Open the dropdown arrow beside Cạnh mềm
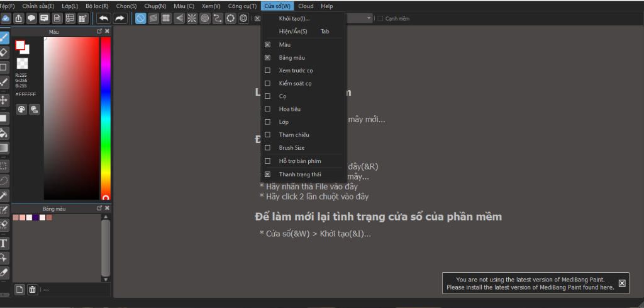Viewport: 644px width, 308px height. (x=369, y=18)
